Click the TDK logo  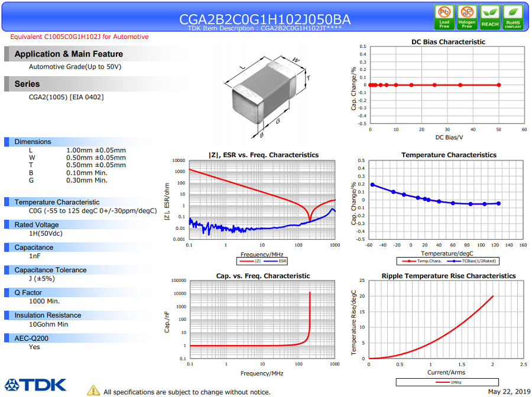pyautogui.click(x=35, y=385)
